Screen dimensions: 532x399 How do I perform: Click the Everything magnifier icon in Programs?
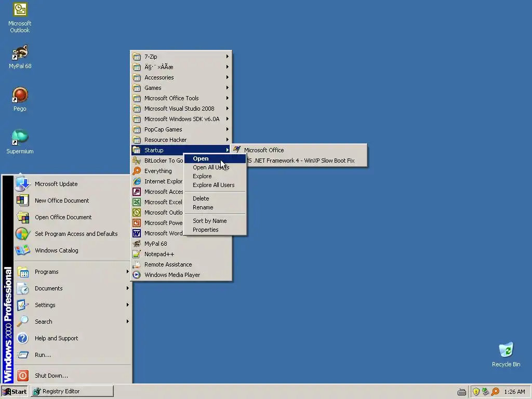137,171
